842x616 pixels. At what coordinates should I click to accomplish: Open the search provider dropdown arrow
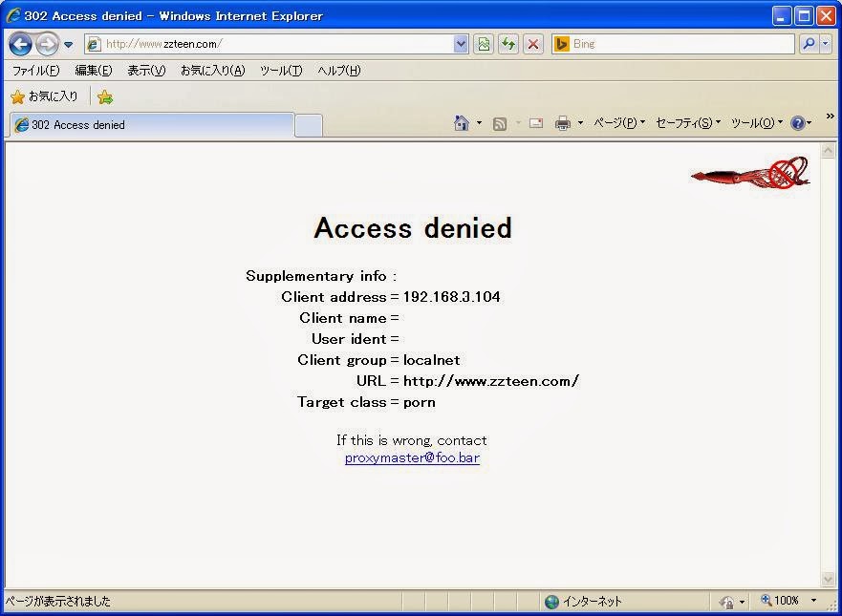click(x=826, y=44)
